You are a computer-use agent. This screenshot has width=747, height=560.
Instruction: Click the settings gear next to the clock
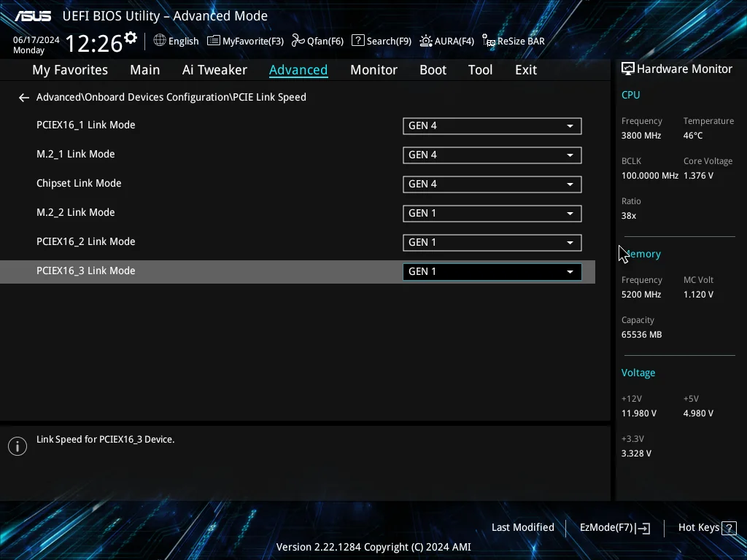[x=131, y=38]
